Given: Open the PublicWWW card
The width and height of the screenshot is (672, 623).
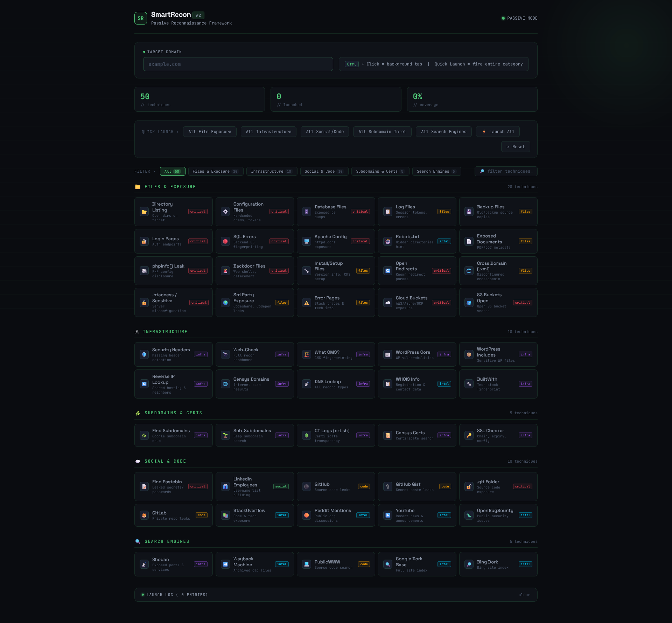Looking at the screenshot, I should (336, 564).
